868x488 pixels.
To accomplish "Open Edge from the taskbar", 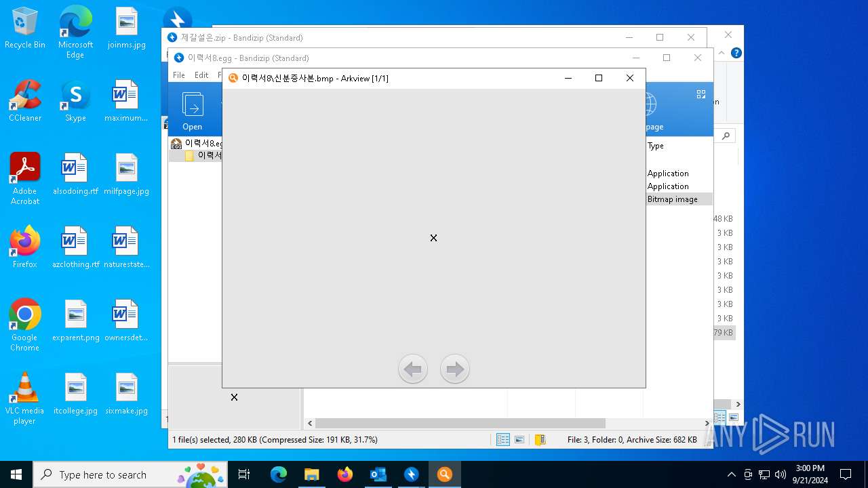I will (x=279, y=474).
